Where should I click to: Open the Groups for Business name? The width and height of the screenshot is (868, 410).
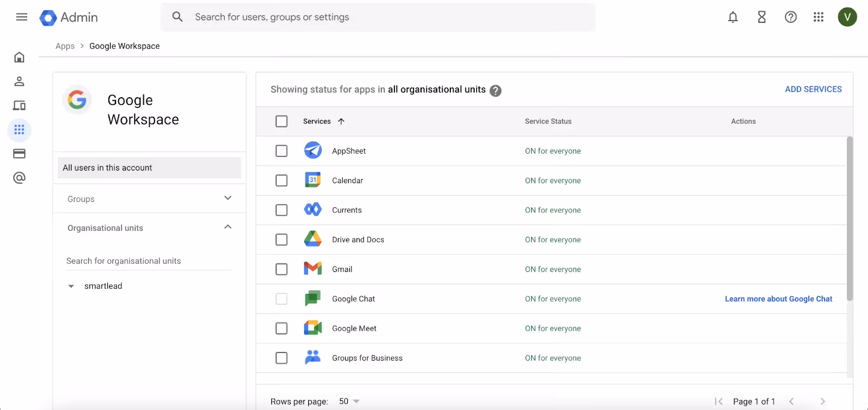(367, 358)
